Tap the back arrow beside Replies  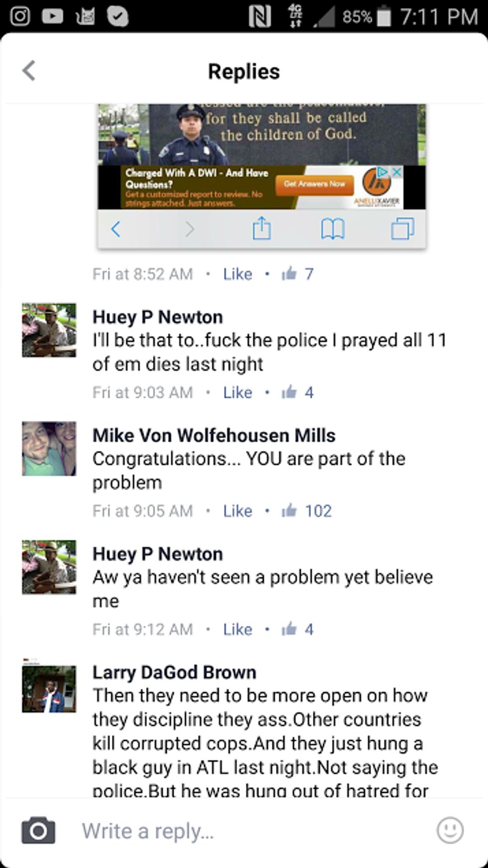29,71
